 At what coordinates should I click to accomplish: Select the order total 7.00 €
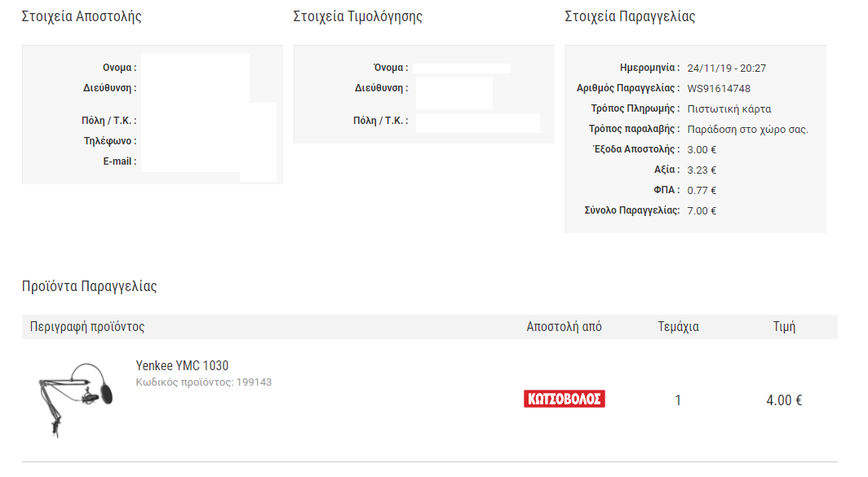(702, 210)
